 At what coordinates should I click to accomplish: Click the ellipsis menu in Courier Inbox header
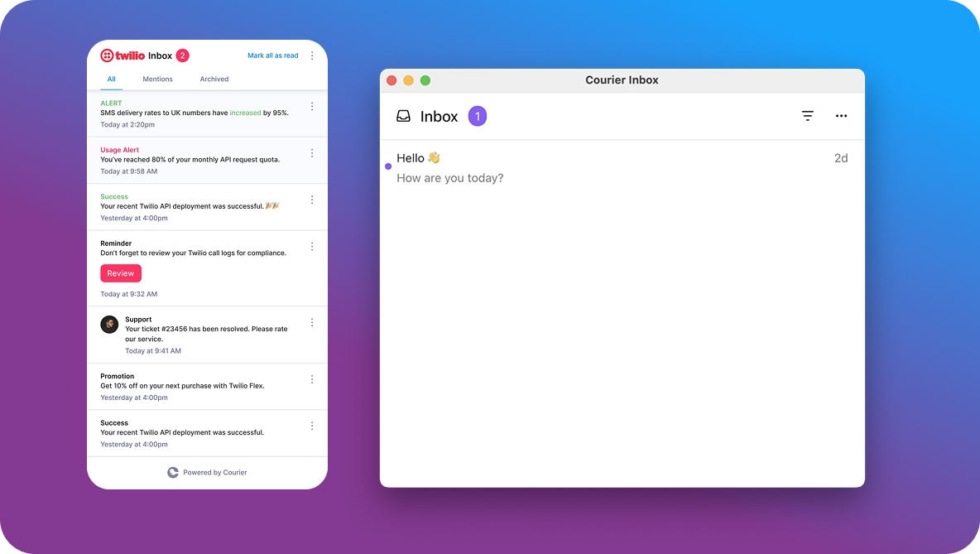841,116
